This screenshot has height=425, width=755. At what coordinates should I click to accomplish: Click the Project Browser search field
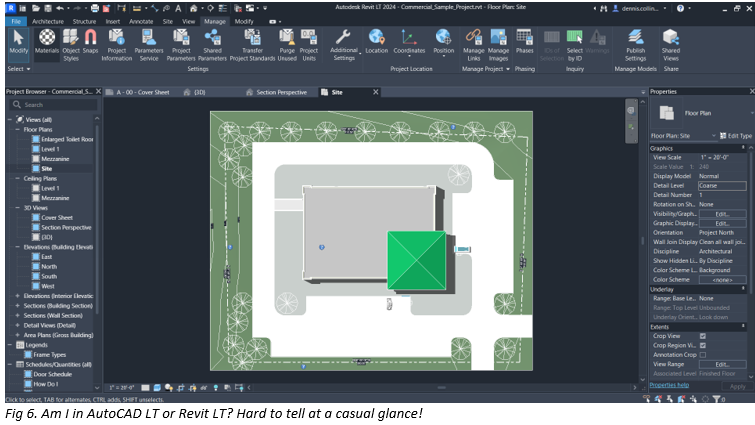click(54, 105)
